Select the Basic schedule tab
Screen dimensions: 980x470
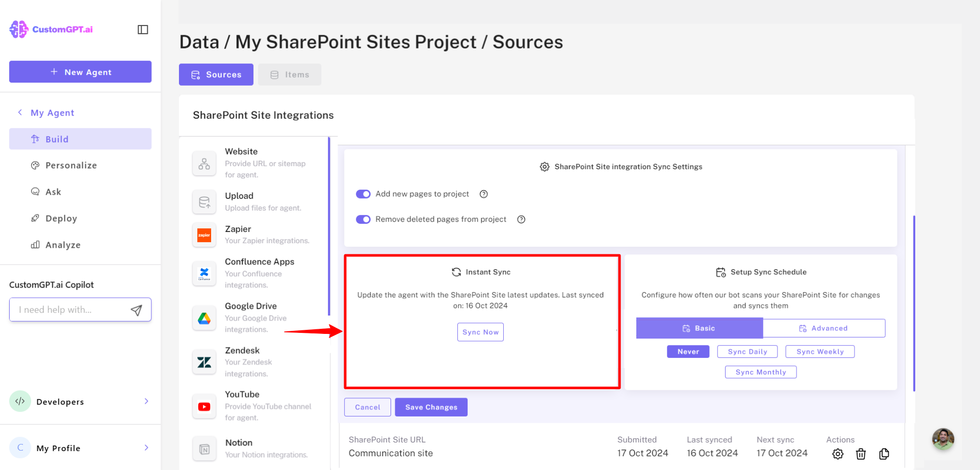pos(700,328)
